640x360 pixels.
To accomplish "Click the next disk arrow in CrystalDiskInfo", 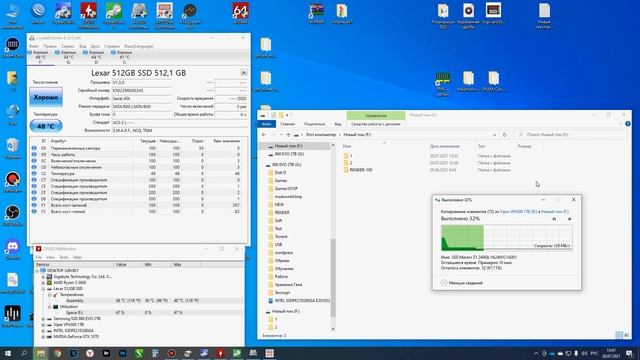I will click(244, 73).
